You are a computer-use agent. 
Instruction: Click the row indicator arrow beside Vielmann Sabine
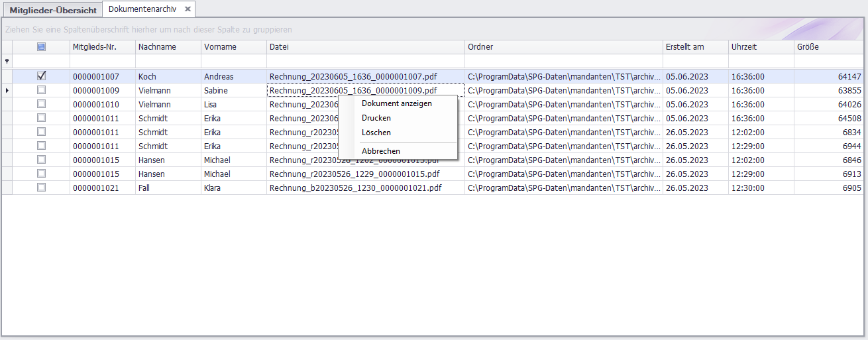(x=7, y=90)
